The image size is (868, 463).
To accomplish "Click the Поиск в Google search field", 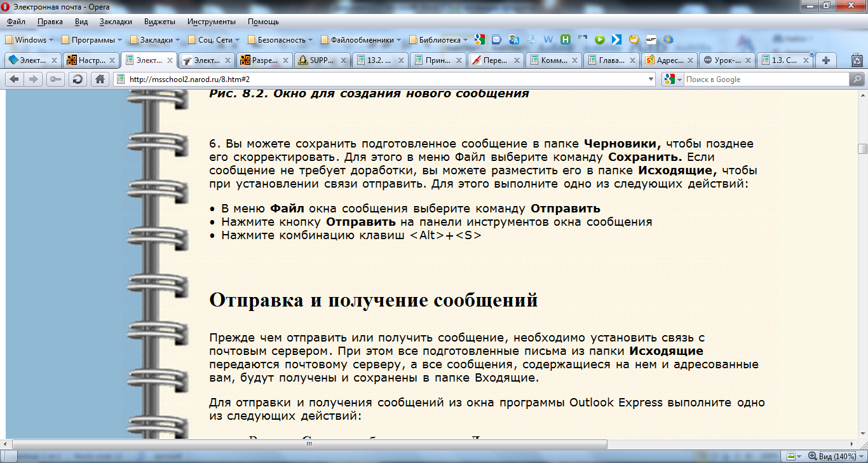I will tap(766, 79).
